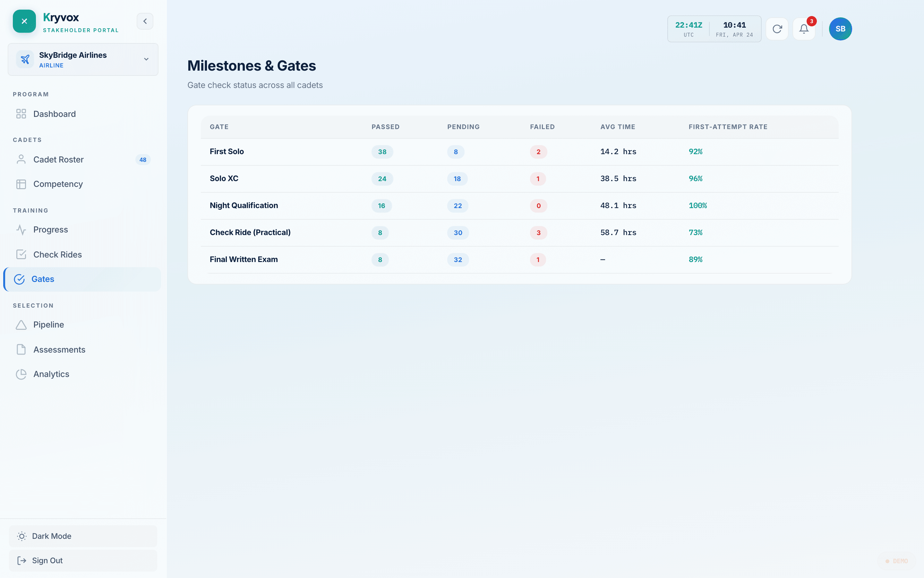Open the Dashboard page
Image resolution: width=924 pixels, height=578 pixels.
[83, 114]
